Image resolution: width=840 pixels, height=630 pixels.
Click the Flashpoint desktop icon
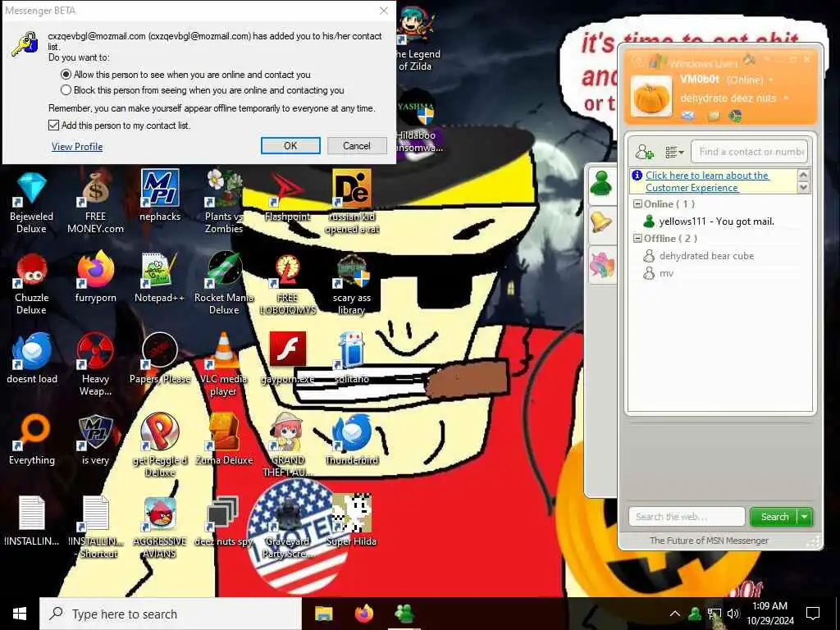pyautogui.click(x=288, y=196)
